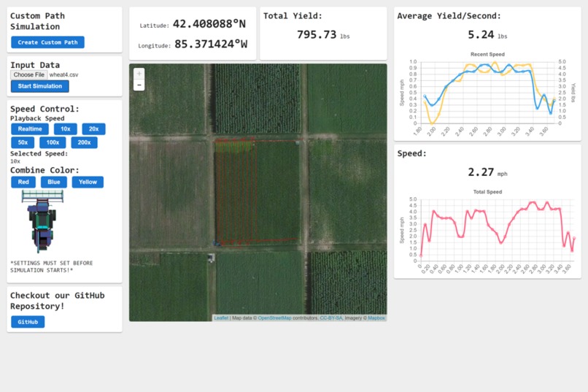The image size is (588, 392).
Task: Open the Choose File picker
Action: tap(29, 74)
